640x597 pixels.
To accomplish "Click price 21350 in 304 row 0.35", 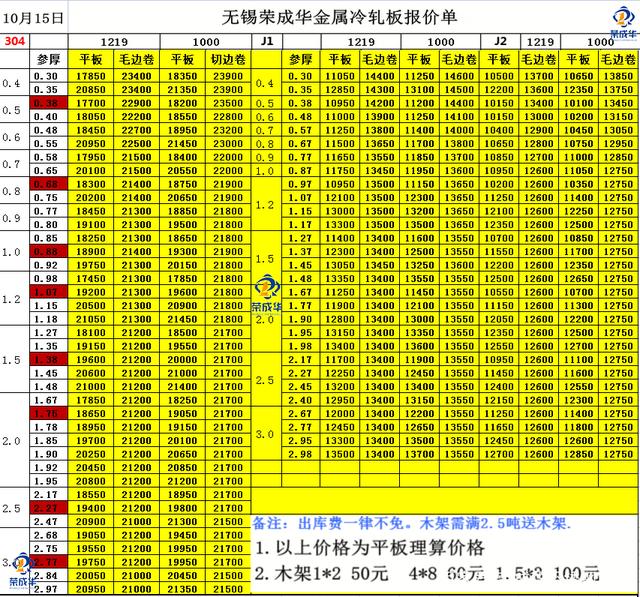I will point(182,90).
